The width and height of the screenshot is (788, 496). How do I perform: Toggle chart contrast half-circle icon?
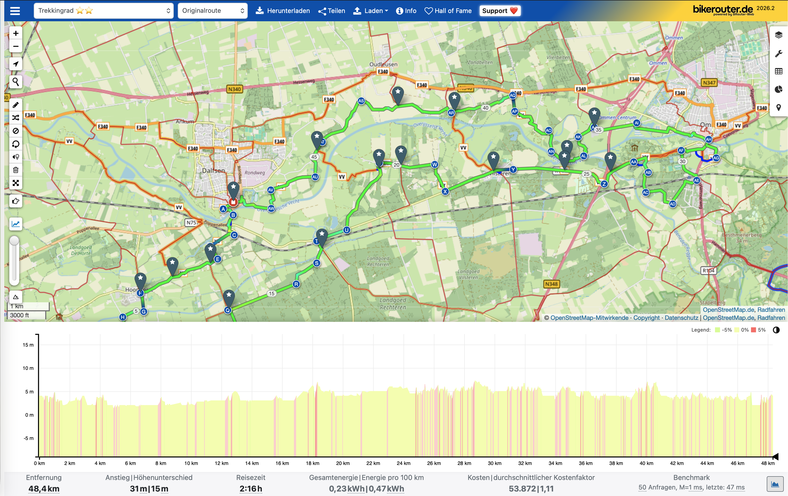[776, 329]
